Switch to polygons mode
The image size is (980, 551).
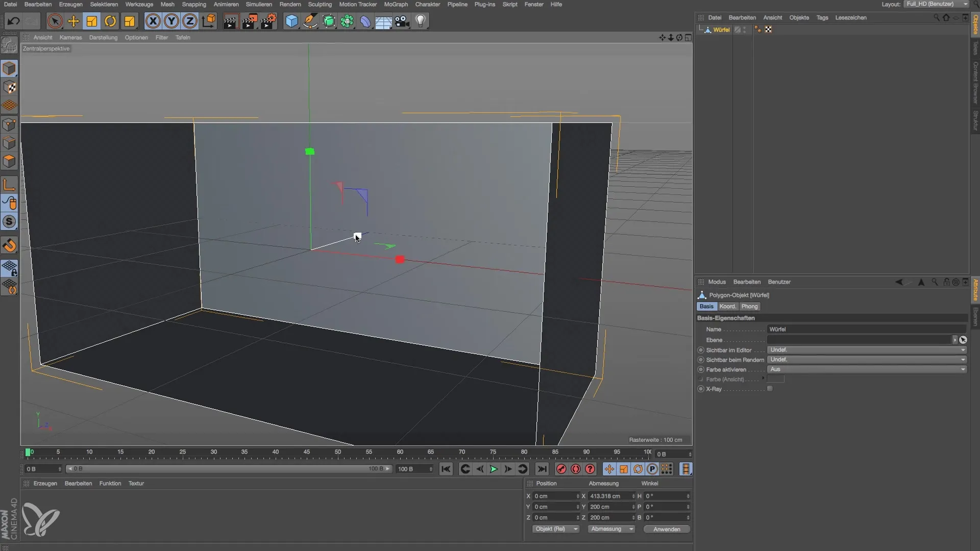pyautogui.click(x=9, y=161)
